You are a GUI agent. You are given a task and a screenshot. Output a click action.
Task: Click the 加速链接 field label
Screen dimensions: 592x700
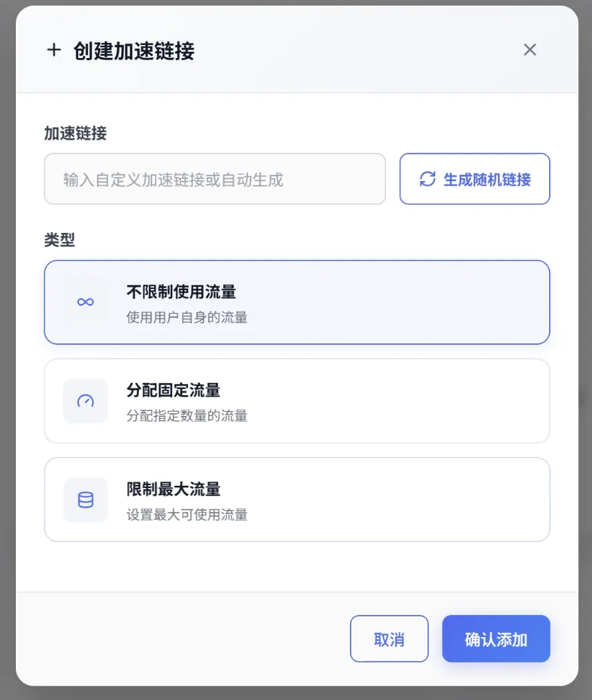(75, 133)
